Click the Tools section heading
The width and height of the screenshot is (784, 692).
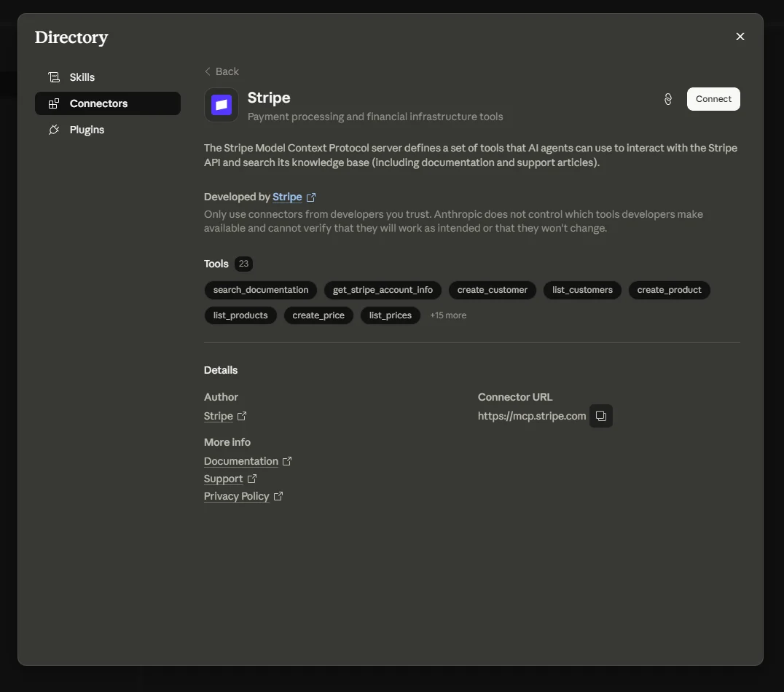click(216, 264)
